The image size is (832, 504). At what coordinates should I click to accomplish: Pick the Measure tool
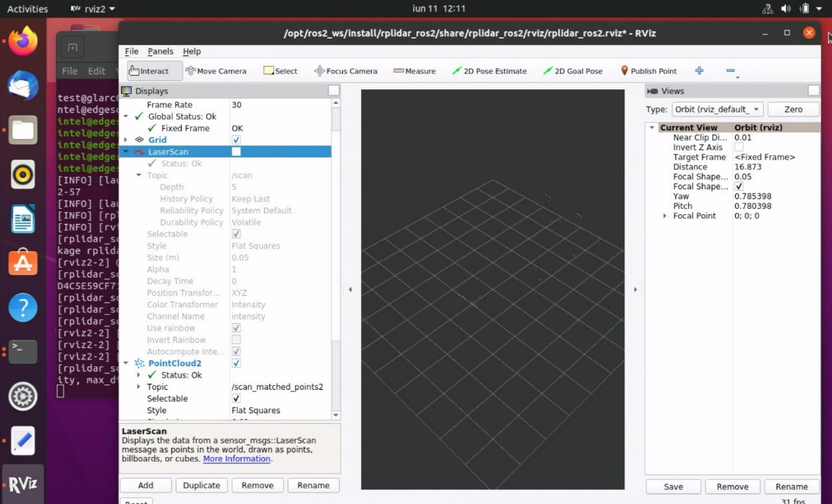(414, 71)
